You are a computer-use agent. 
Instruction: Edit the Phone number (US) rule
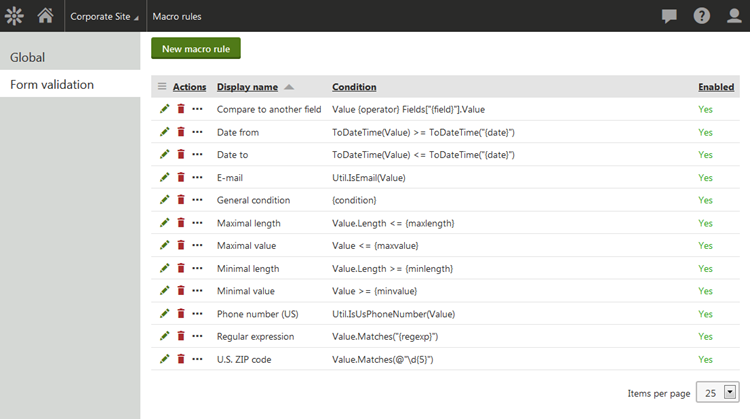click(165, 313)
